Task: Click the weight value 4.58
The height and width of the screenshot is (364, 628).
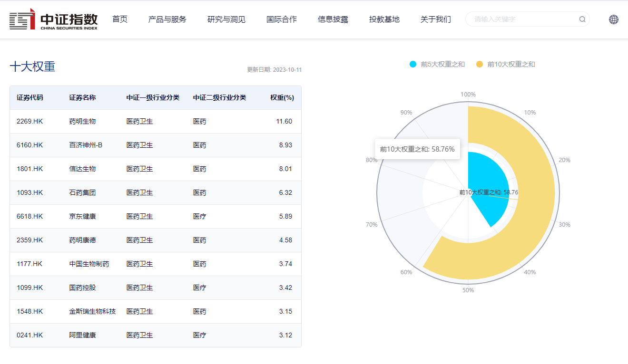Action: click(285, 240)
